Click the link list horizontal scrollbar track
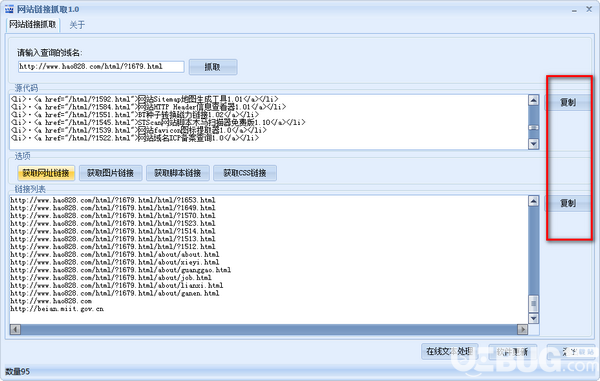This screenshot has width=600, height=381. point(269,329)
